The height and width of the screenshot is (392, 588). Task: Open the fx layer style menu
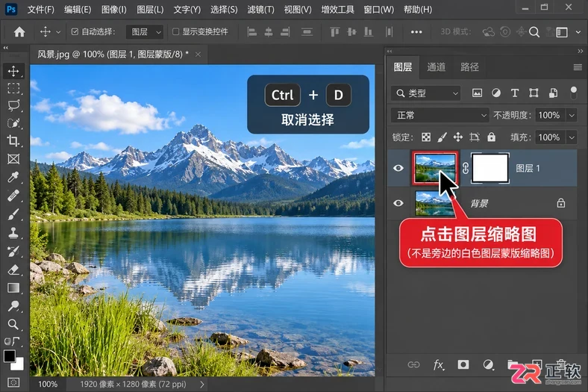tap(438, 364)
